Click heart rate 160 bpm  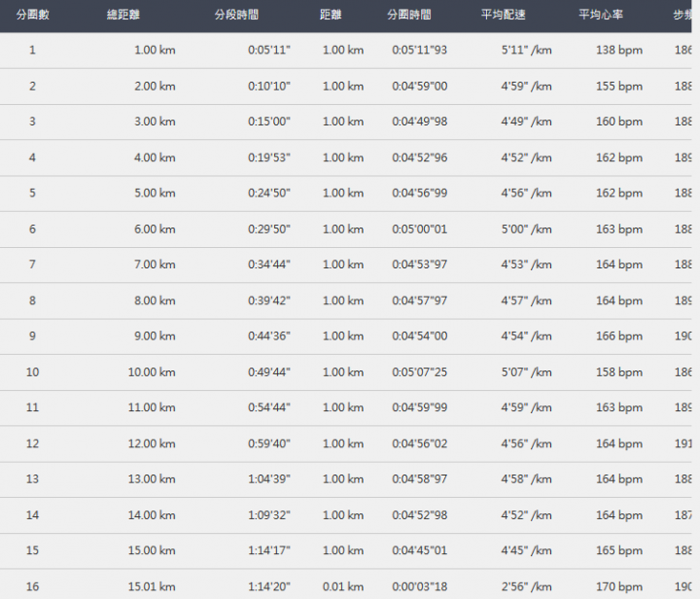(619, 122)
